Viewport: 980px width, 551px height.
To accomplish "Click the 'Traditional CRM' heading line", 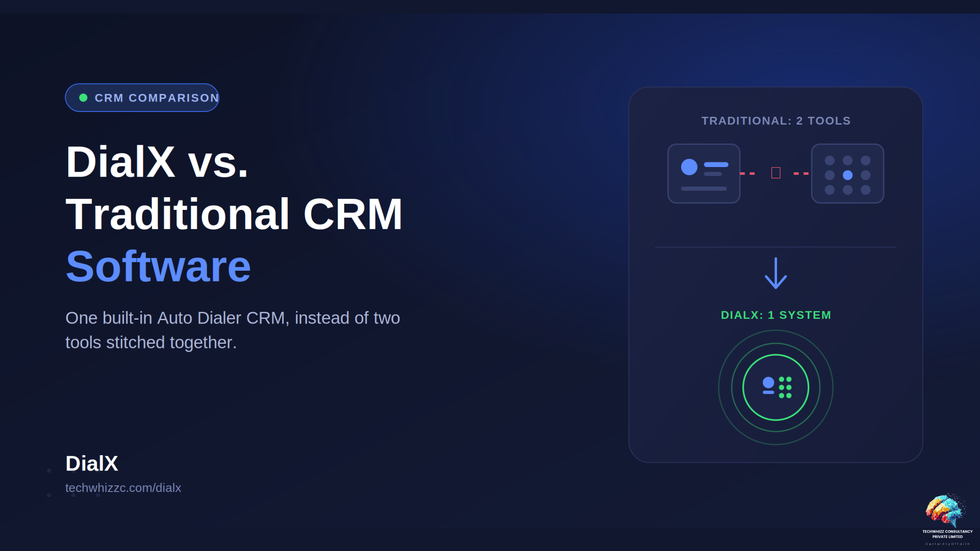I will (x=234, y=214).
